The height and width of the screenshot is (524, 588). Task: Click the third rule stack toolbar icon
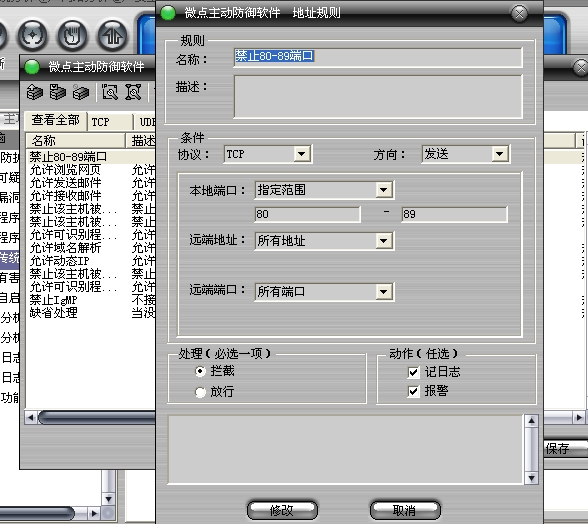(81, 92)
